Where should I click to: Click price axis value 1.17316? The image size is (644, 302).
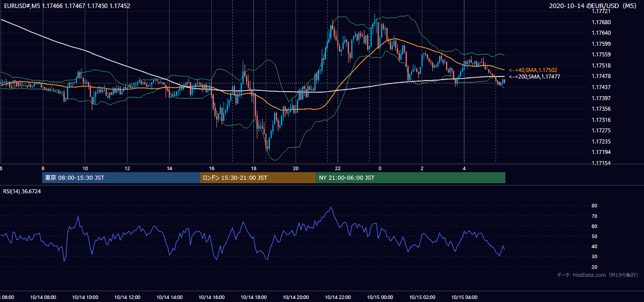(601, 120)
